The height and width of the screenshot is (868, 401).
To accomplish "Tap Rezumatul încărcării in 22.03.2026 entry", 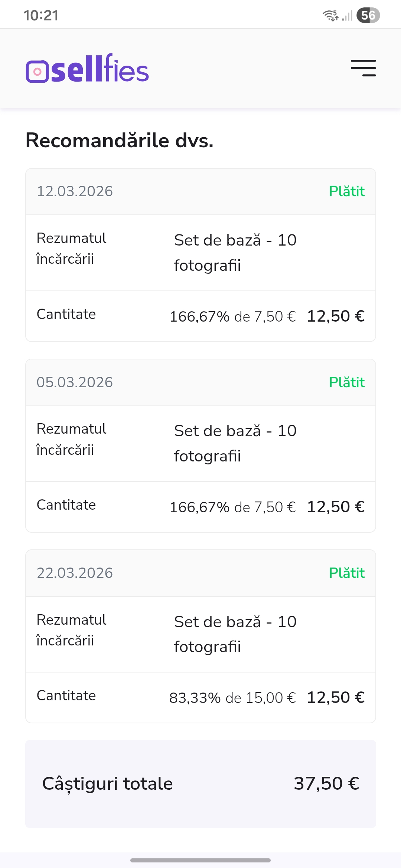I will (x=71, y=630).
